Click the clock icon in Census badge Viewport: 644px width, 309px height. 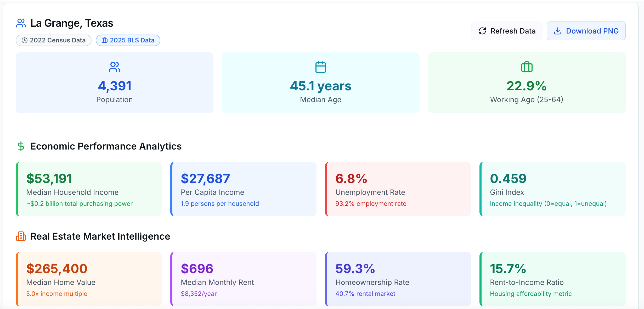25,40
